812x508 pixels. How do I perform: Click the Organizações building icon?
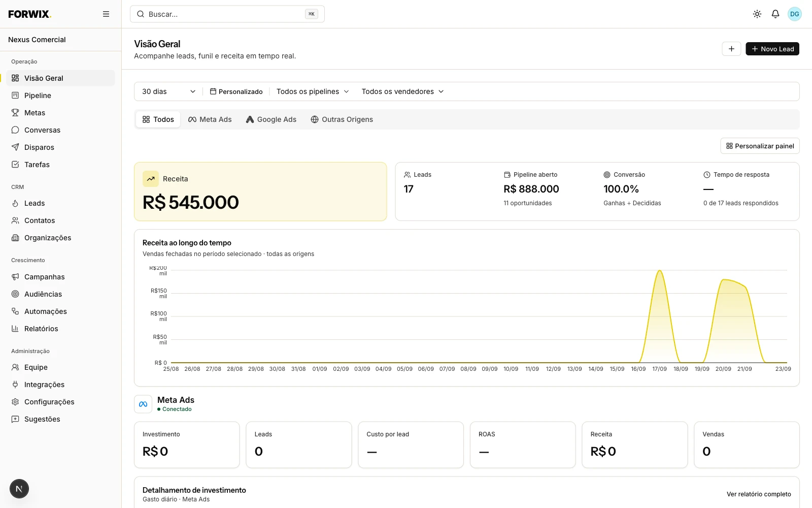(x=15, y=238)
